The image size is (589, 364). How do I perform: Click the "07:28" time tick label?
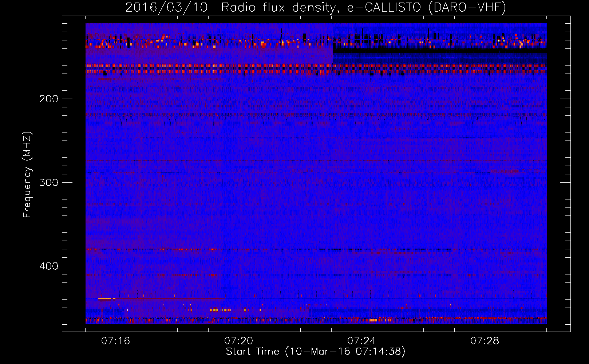485,341
